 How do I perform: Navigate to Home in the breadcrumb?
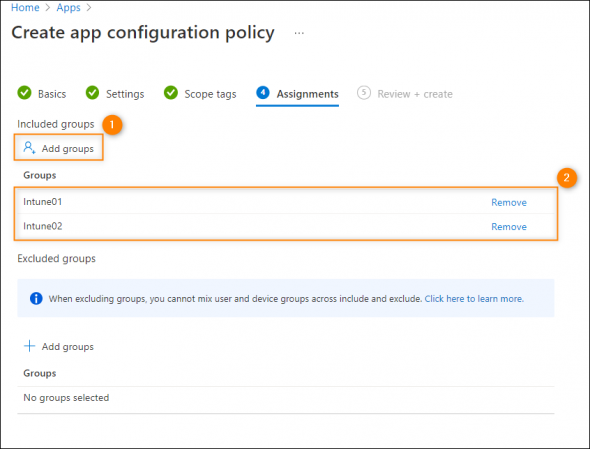click(x=25, y=8)
